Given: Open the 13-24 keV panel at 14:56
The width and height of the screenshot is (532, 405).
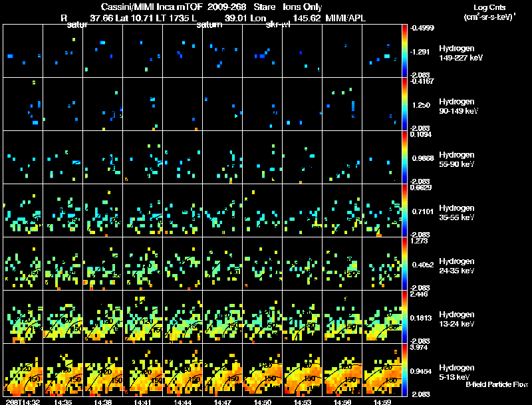Looking at the screenshot, I should pyautogui.click(x=342, y=317).
